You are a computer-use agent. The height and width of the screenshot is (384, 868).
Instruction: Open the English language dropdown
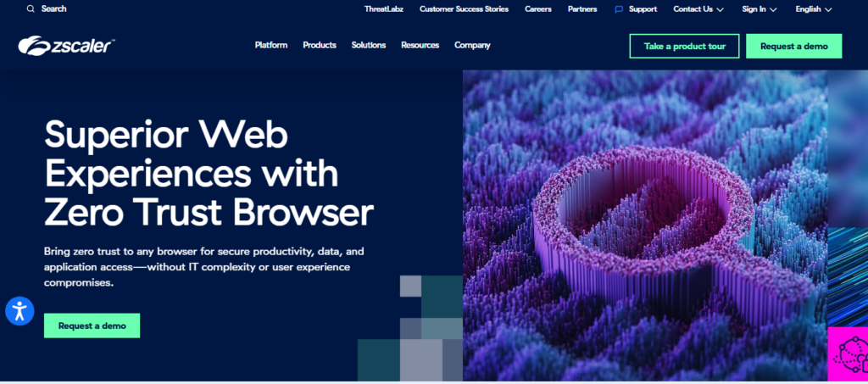(x=813, y=8)
